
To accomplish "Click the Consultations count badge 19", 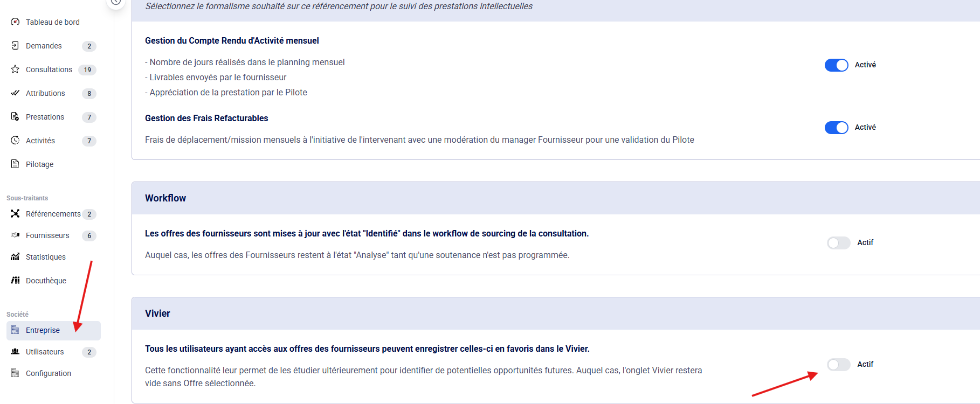I will [x=87, y=69].
